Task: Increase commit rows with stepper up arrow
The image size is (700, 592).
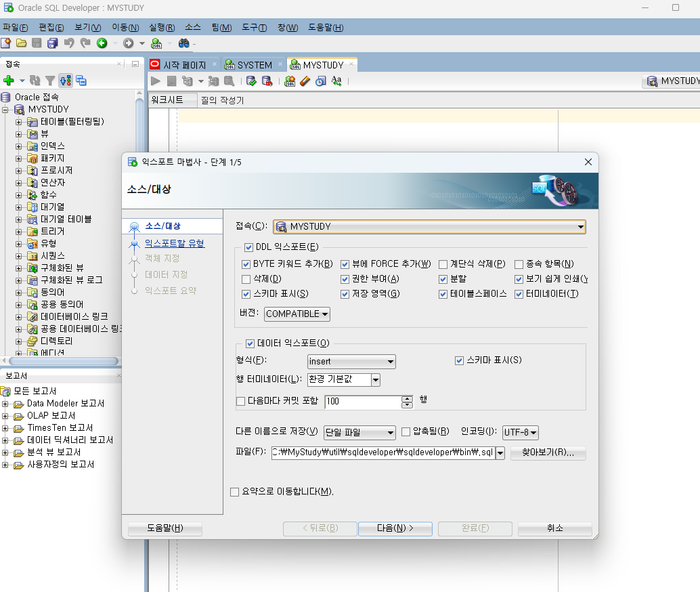Action: 407,398
